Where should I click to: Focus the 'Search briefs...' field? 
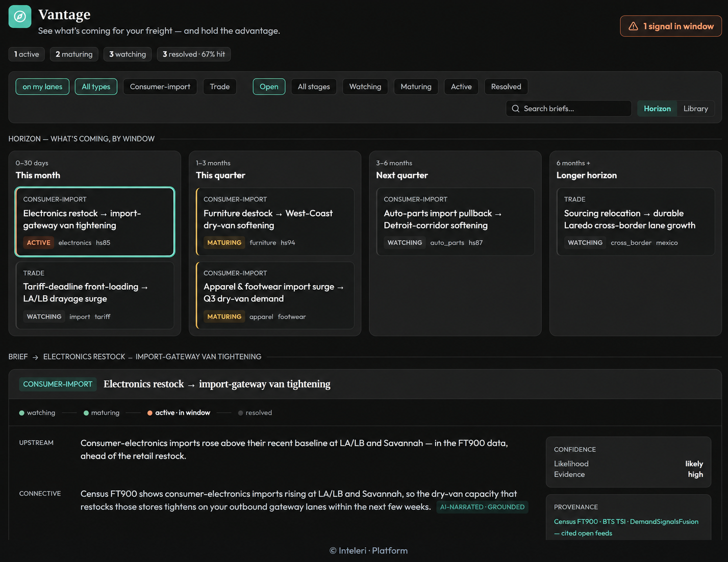[x=568, y=109]
